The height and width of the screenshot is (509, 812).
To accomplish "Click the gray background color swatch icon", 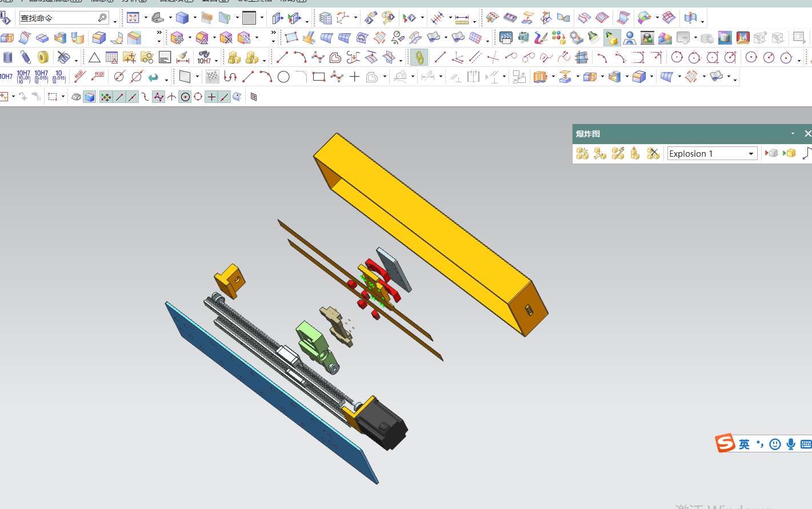I will (249, 18).
